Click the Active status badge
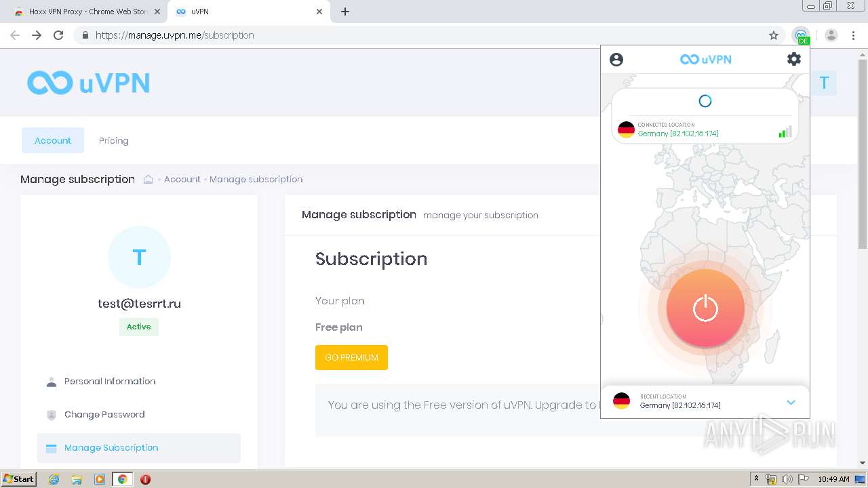Screen dimensions: 868x488 [138, 327]
